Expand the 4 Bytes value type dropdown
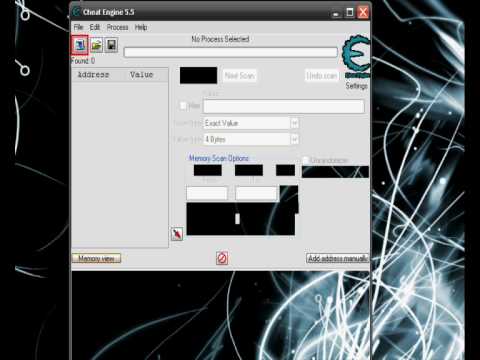Screen dimensions: 480x360 click(294, 139)
